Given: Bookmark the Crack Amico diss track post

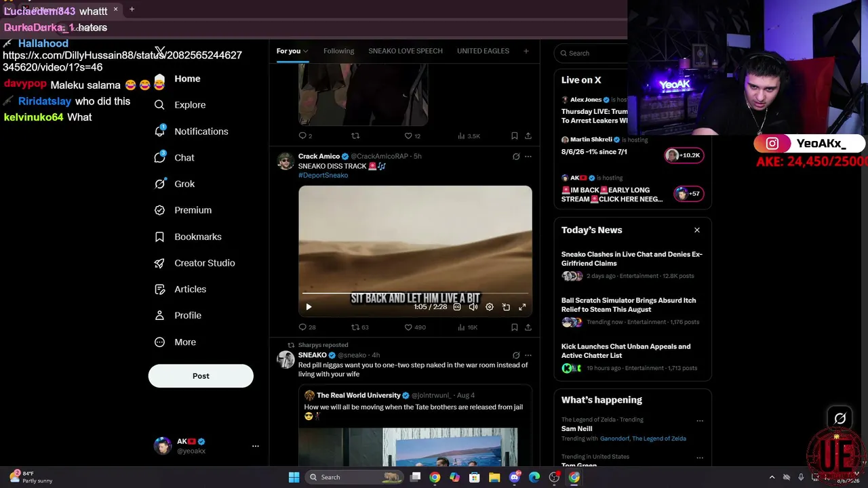Looking at the screenshot, I should pyautogui.click(x=515, y=327).
